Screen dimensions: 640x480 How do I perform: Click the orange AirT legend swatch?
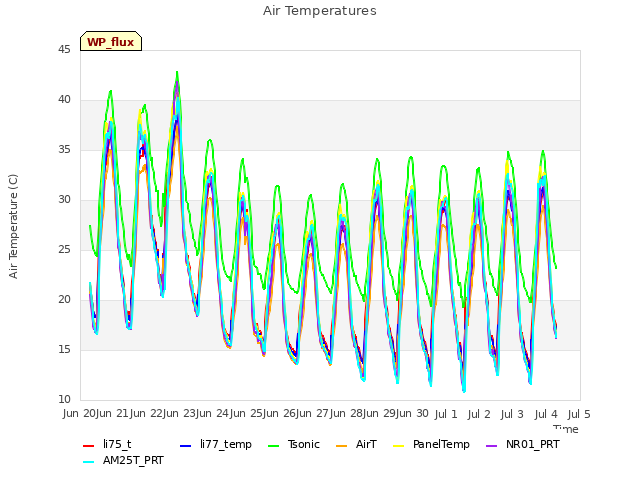[x=342, y=446]
